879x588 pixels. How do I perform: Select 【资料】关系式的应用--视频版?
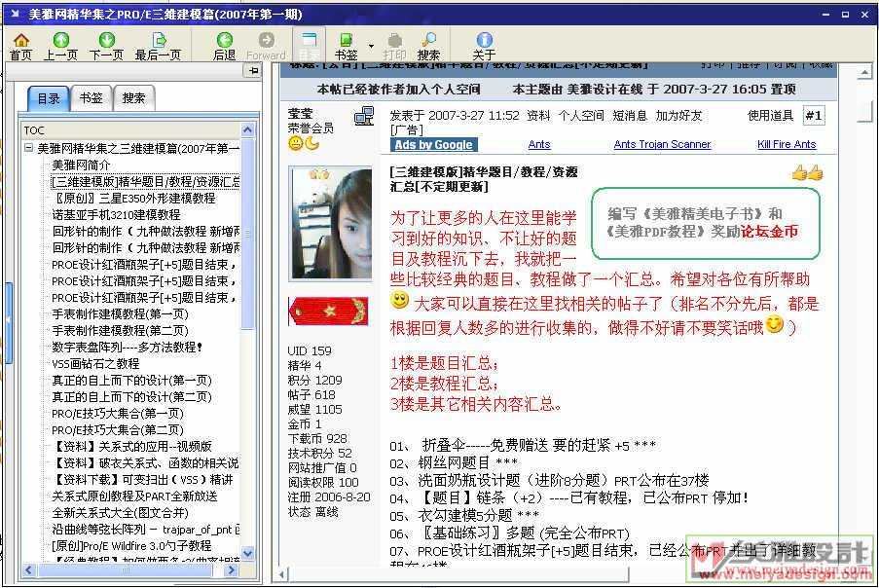click(131, 446)
